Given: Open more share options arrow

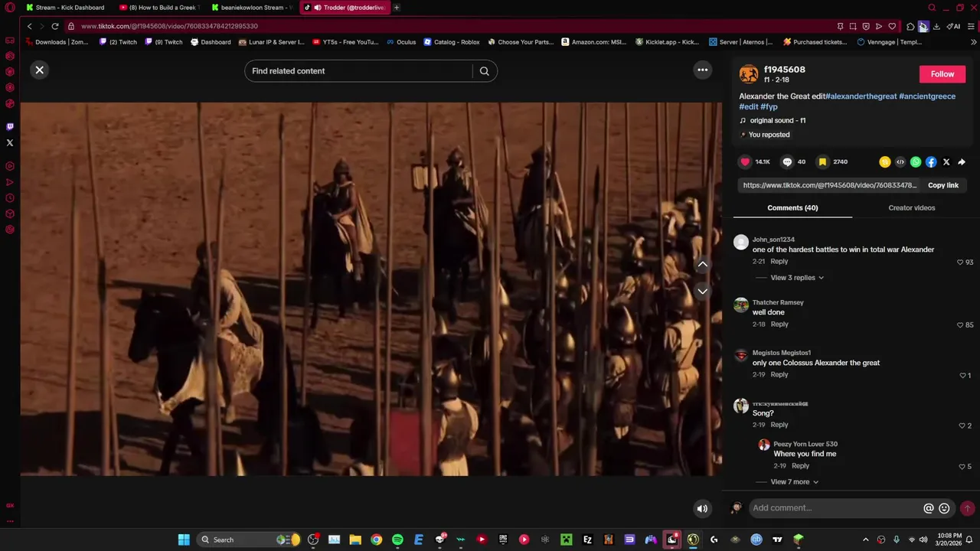Looking at the screenshot, I should [962, 162].
